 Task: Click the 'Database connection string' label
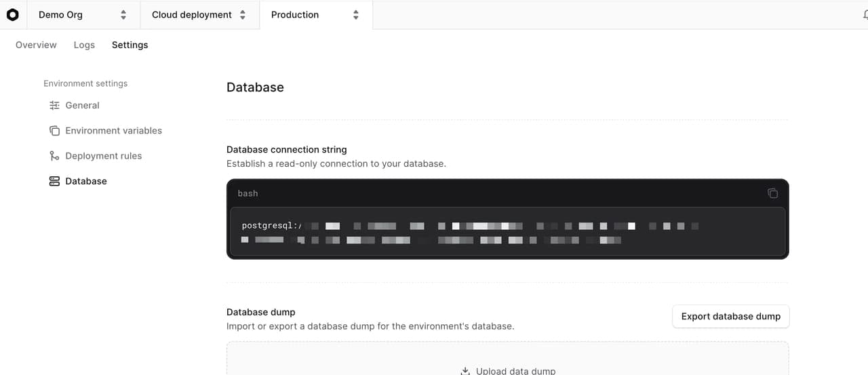[x=286, y=149]
